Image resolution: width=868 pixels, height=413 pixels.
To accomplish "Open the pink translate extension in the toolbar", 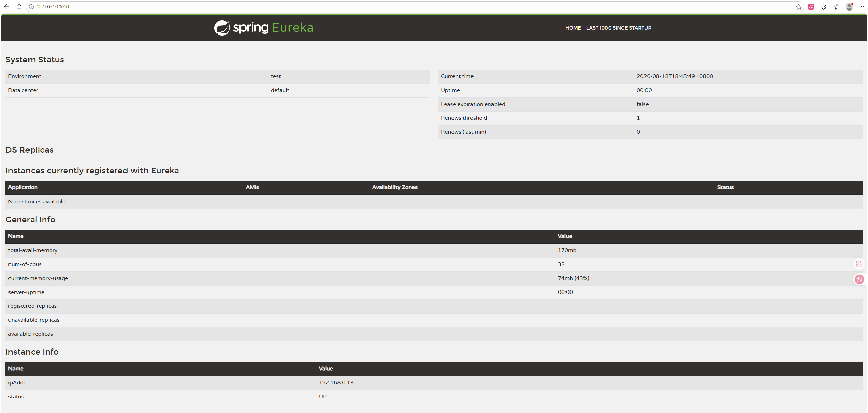I will pyautogui.click(x=811, y=7).
